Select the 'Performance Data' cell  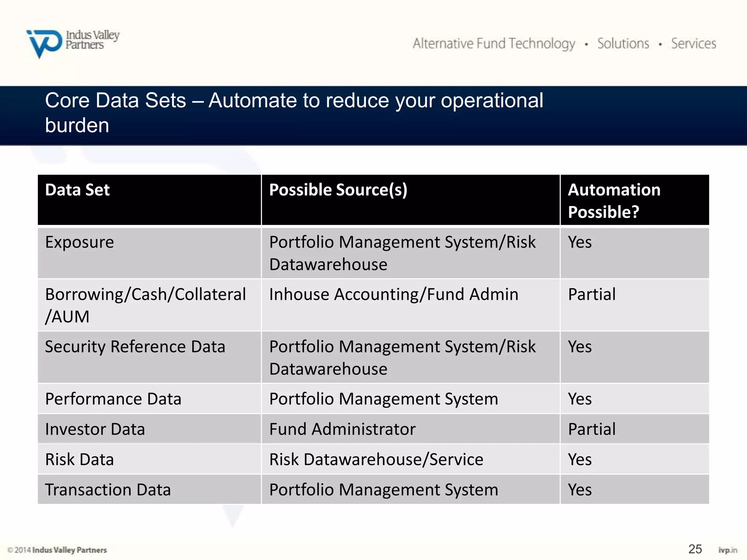click(150, 398)
